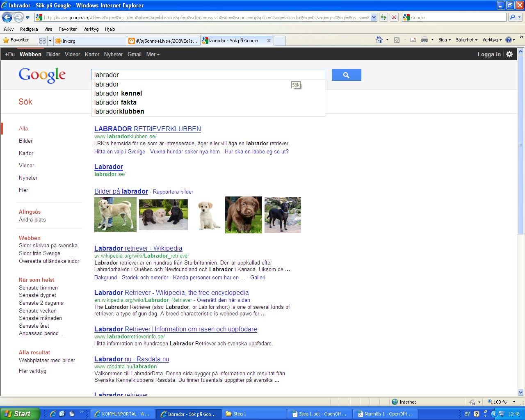
Task: Open Labrador retriever - Wikipedia result
Action: pyautogui.click(x=138, y=248)
